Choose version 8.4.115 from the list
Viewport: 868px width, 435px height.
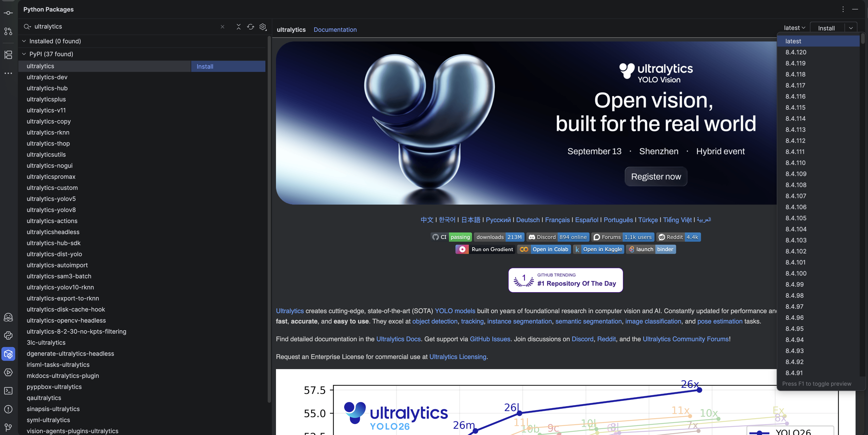click(x=818, y=108)
